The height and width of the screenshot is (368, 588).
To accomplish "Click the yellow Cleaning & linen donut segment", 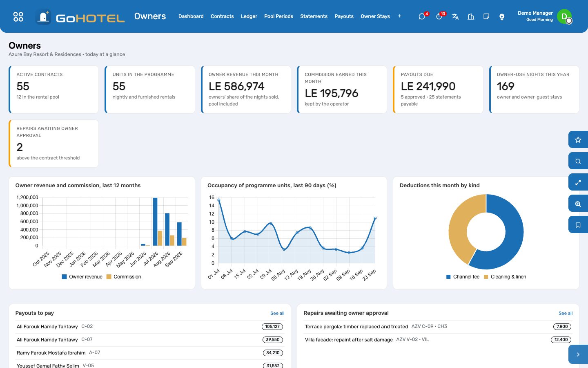I will [459, 223].
